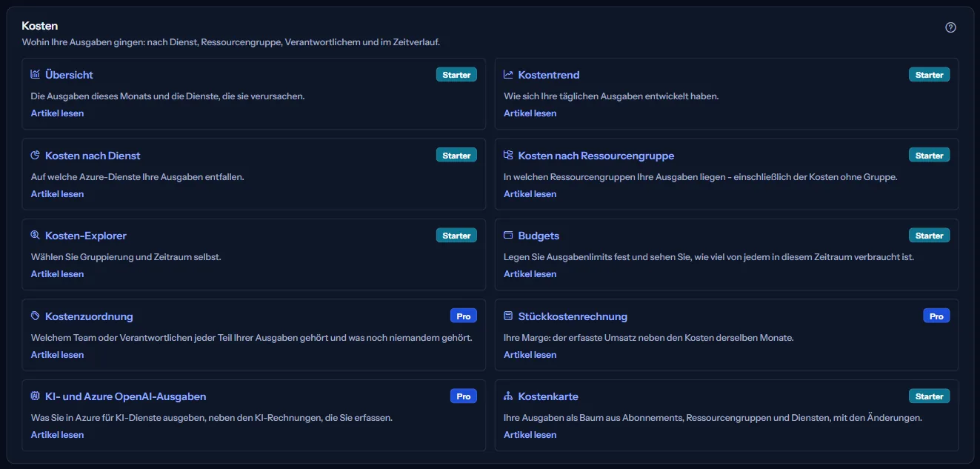This screenshot has height=469, width=980.
Task: Click Pro badge on KI- und Azure OpenAI-Ausgaben
Action: click(x=464, y=396)
